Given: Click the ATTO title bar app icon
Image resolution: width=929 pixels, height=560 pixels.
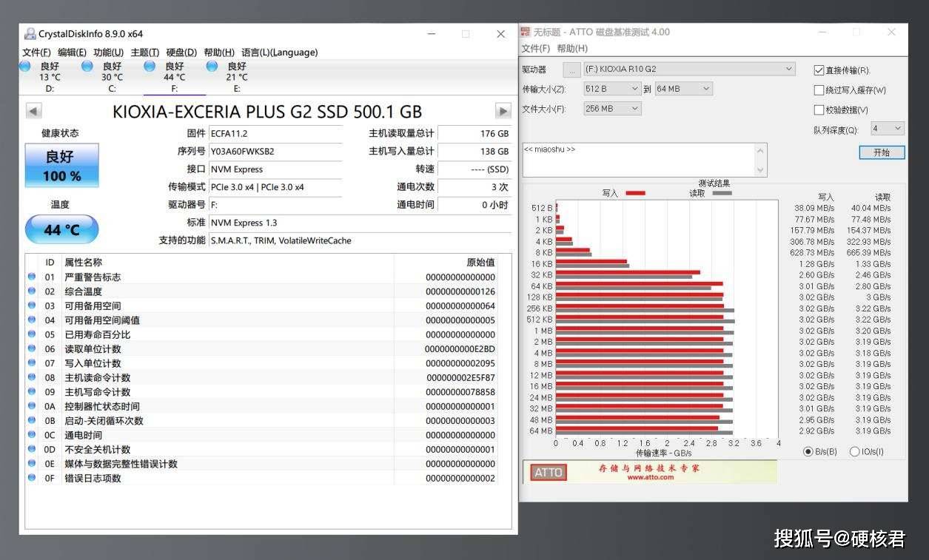Looking at the screenshot, I should click(x=526, y=32).
